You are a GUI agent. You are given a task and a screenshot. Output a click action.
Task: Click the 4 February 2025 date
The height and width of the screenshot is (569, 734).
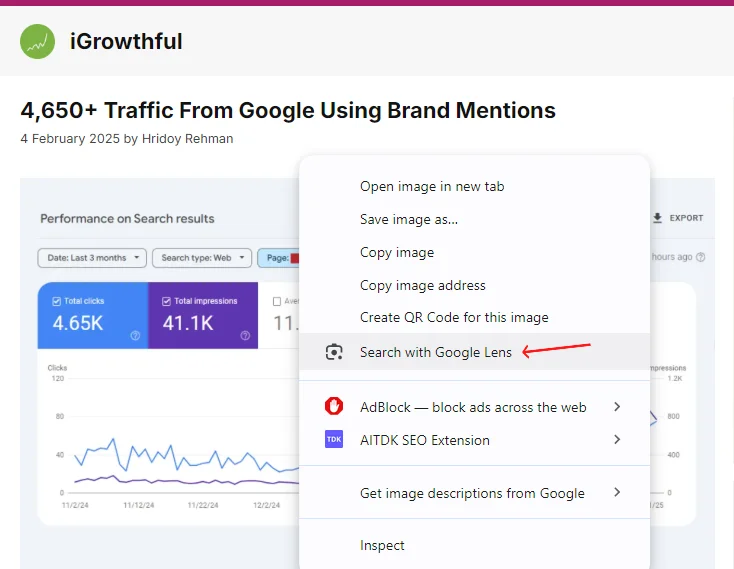click(70, 139)
